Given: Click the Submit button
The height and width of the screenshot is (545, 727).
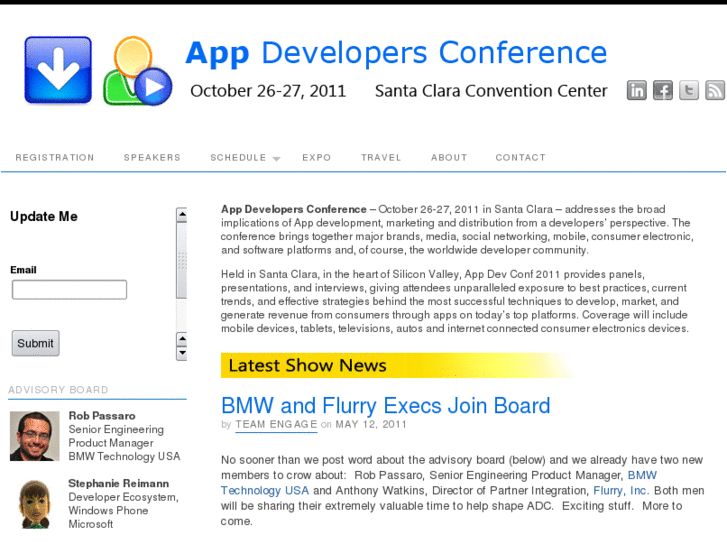Looking at the screenshot, I should pyautogui.click(x=36, y=343).
